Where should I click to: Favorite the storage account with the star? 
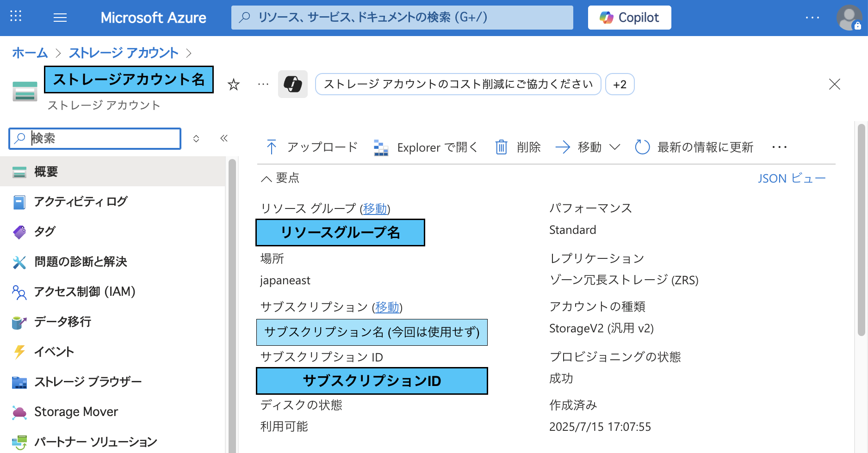234,85
